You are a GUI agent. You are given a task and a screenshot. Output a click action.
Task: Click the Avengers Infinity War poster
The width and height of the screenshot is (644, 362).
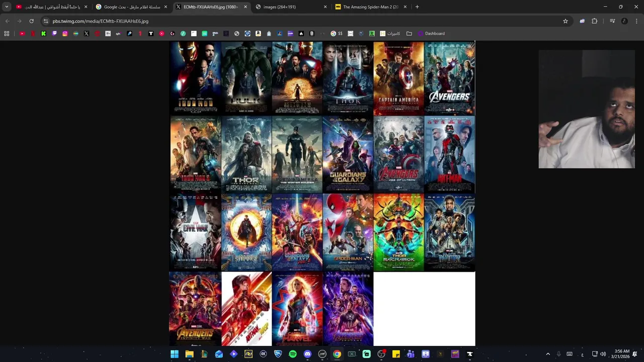click(x=195, y=309)
